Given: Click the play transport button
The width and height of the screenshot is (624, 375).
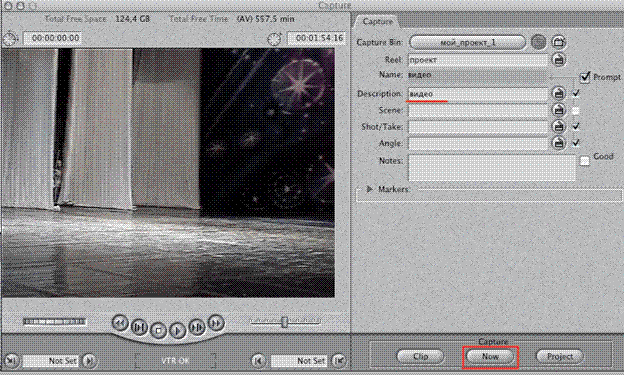Looking at the screenshot, I should [x=177, y=330].
